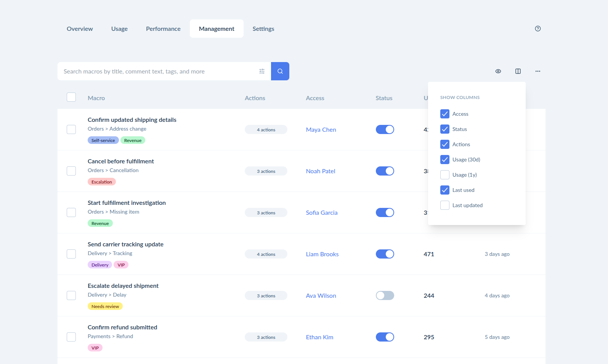Click 3 actions pill for Escalate delayed shipment

coord(266,295)
